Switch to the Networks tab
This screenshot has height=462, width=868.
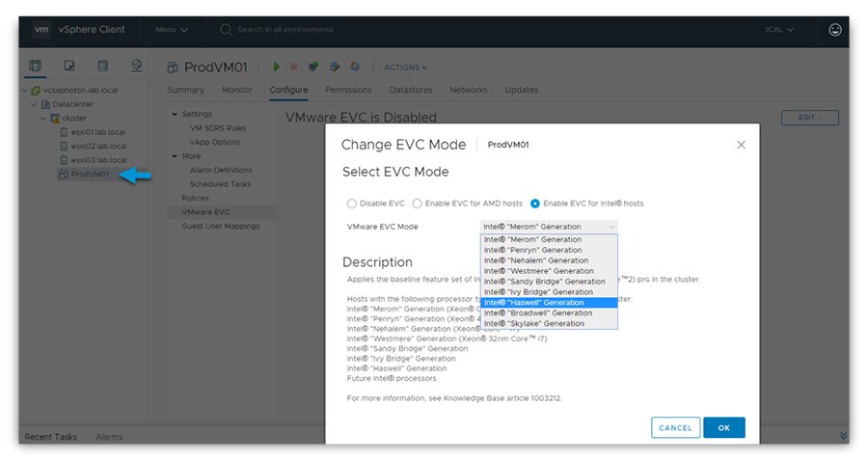[469, 90]
